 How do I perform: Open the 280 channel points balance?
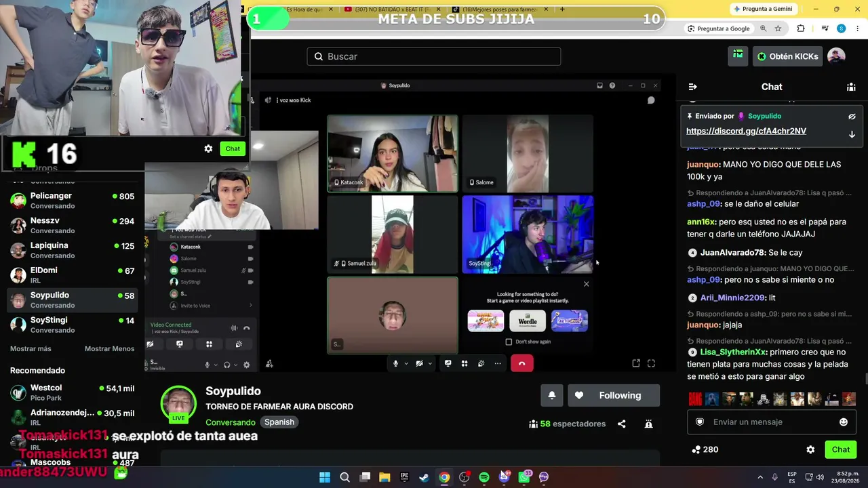pyautogui.click(x=705, y=449)
